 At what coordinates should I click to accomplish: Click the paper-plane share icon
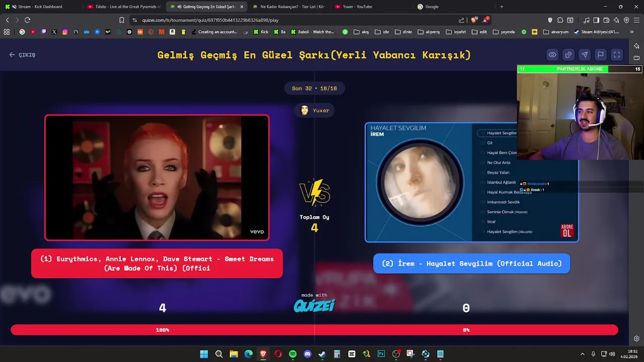point(585,55)
